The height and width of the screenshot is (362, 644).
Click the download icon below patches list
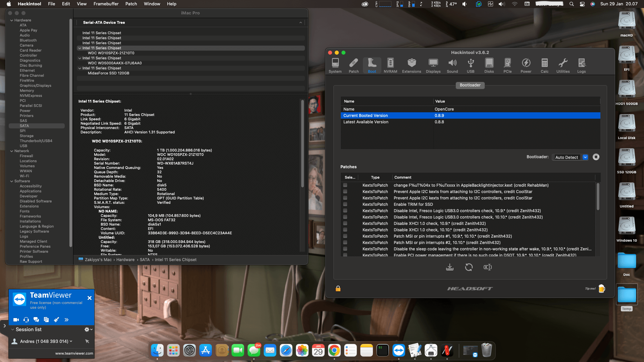pyautogui.click(x=450, y=267)
